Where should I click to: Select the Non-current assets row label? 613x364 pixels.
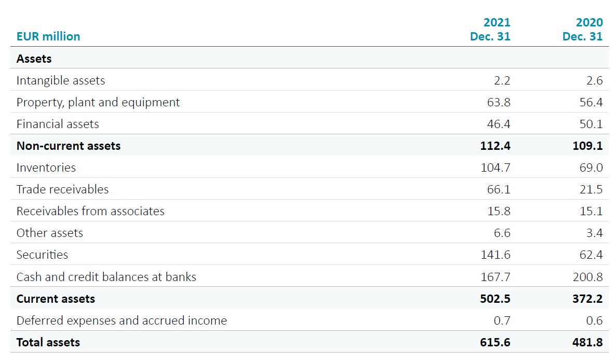point(69,146)
